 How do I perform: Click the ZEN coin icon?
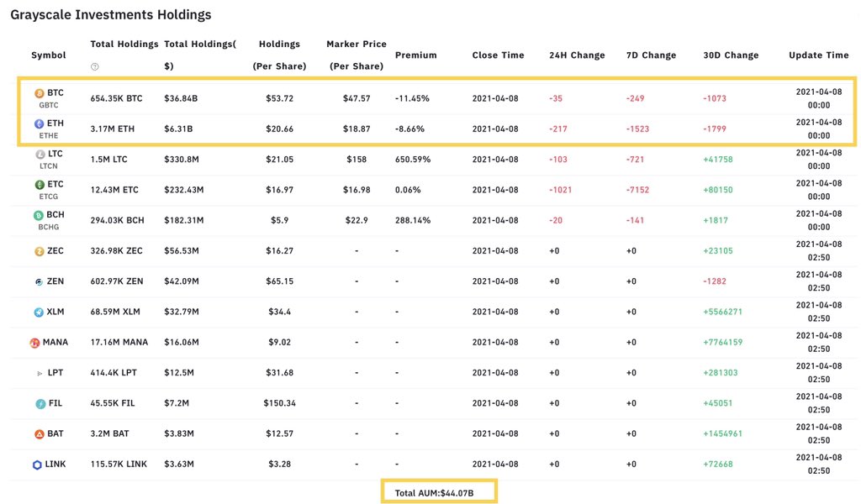point(39,282)
